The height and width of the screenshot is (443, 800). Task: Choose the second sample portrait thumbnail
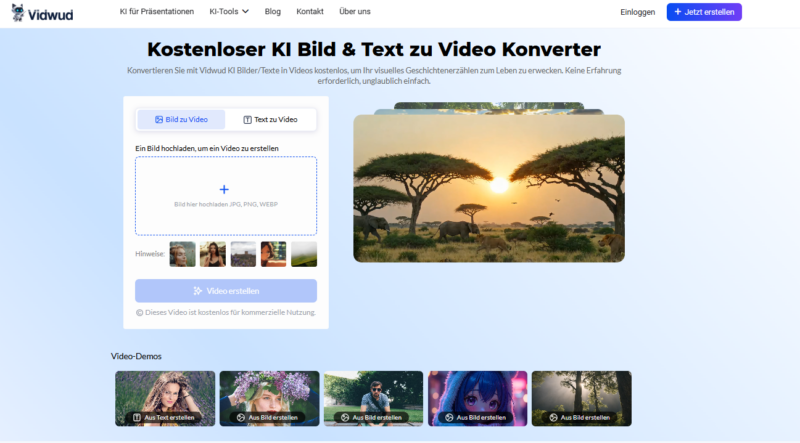tap(213, 254)
